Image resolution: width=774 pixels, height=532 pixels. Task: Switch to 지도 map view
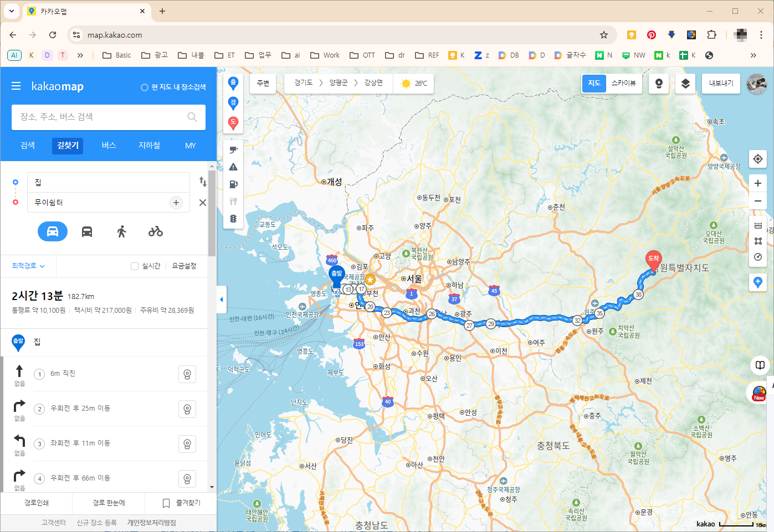click(x=594, y=84)
